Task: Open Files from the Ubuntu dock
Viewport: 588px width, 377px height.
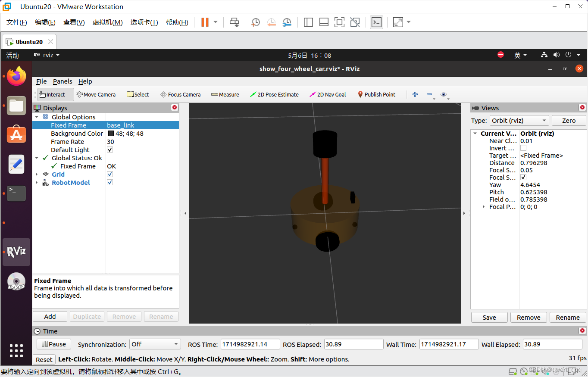Action: point(16,106)
